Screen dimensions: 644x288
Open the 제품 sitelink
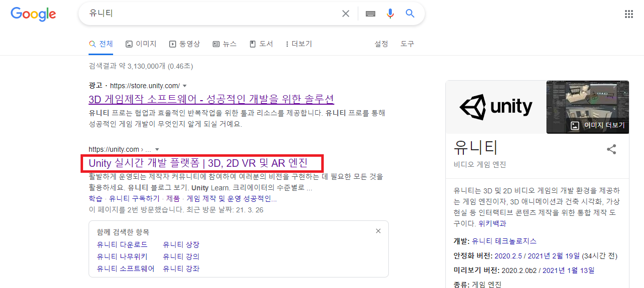(173, 199)
